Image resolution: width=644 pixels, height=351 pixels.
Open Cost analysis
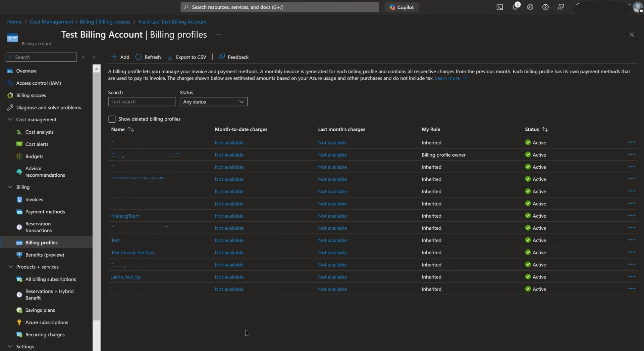click(x=39, y=132)
